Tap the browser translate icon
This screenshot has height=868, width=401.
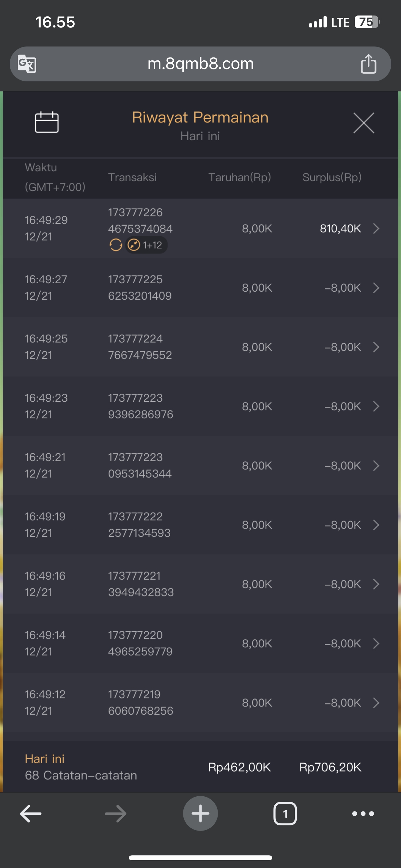click(27, 64)
